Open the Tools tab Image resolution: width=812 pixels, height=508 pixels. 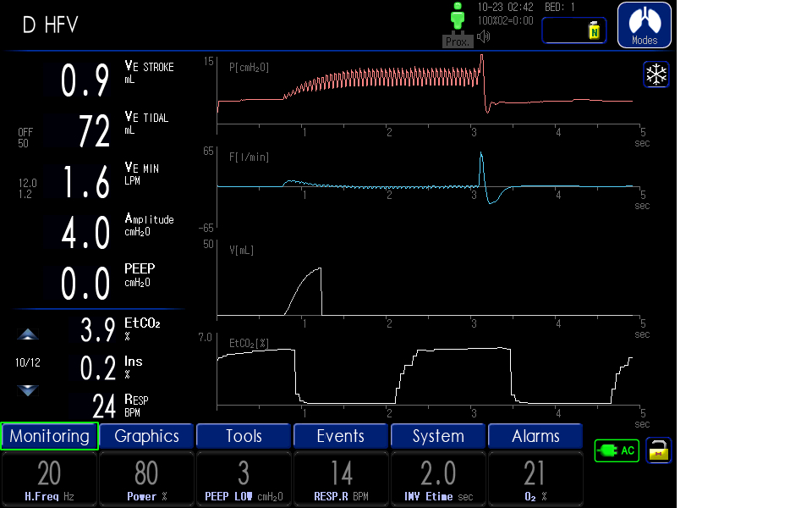[244, 436]
